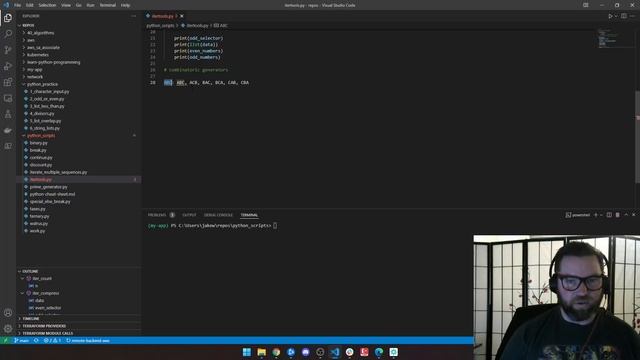Click Visual Studio Code taskbar icon

[x=335, y=352]
